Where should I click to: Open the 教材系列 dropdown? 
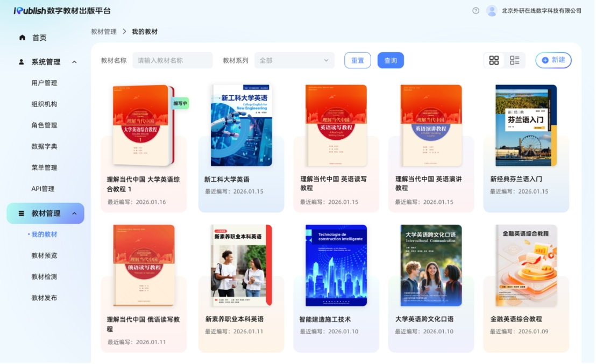[294, 60]
